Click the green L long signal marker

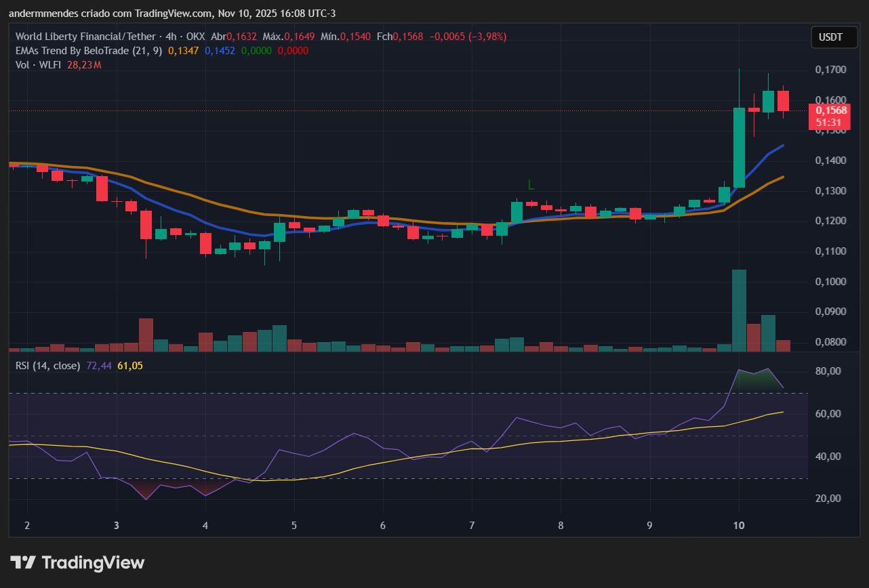click(x=531, y=184)
